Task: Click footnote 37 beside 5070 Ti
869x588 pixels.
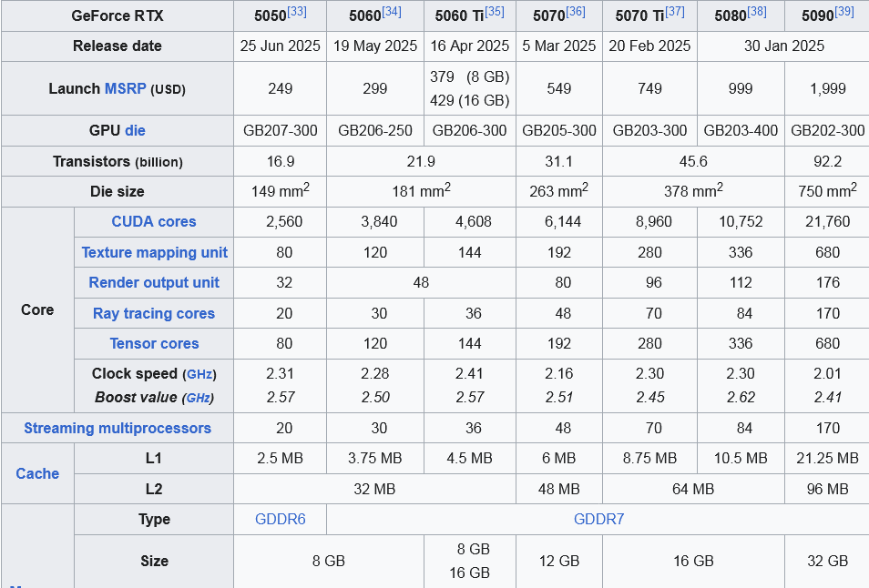Action: 673,11
